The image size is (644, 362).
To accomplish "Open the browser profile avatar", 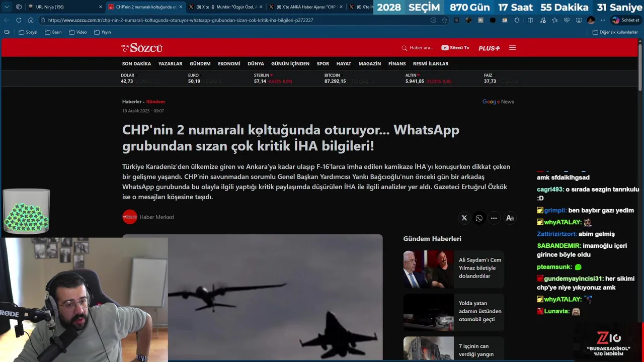I will [591, 20].
